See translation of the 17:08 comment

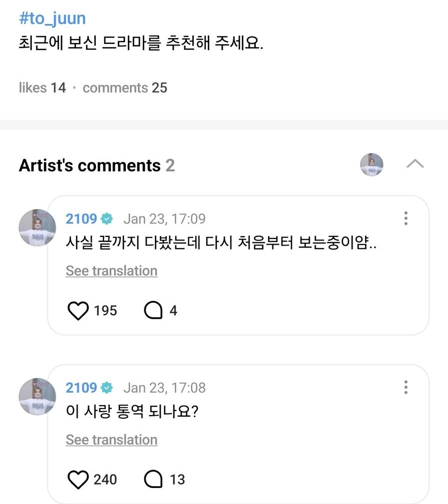coord(111,440)
